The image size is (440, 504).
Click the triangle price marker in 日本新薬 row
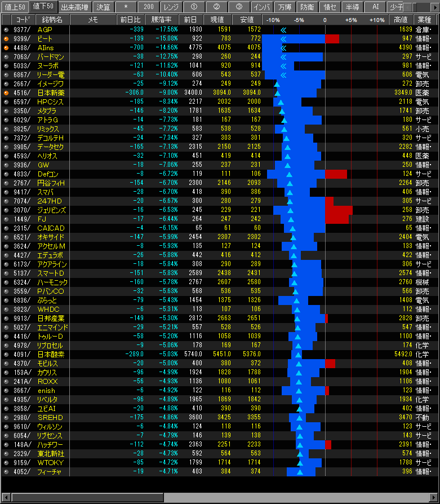[x=278, y=94]
